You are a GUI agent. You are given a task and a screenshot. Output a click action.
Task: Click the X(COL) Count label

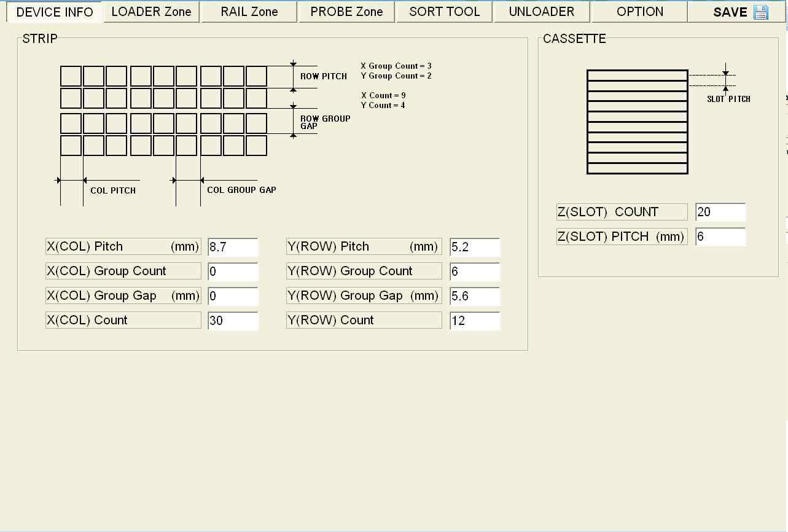pyautogui.click(x=123, y=320)
